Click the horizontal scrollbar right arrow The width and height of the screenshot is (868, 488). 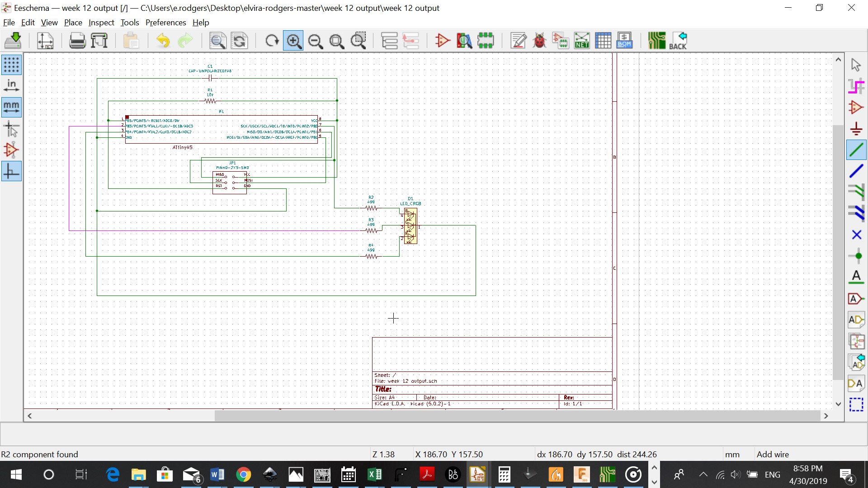tap(826, 416)
